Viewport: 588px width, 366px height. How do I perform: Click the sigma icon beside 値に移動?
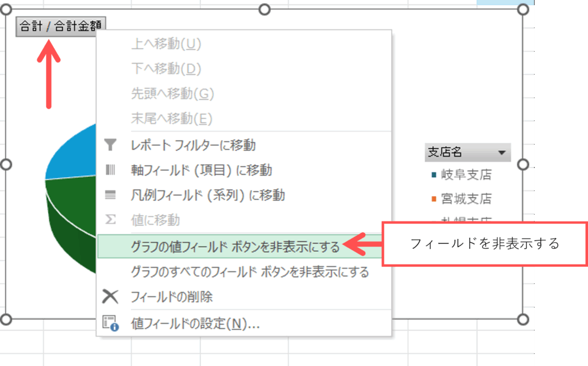coord(110,220)
